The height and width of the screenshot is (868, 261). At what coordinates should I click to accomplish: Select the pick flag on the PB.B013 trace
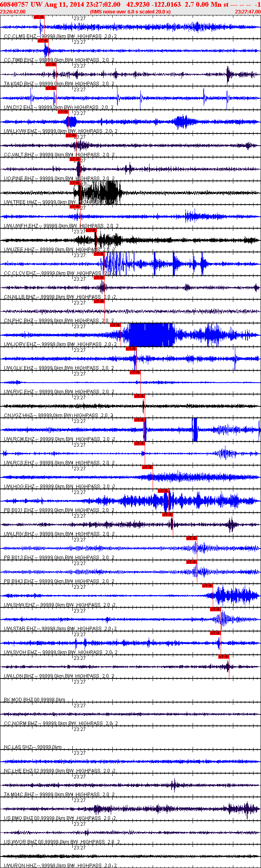(x=191, y=538)
